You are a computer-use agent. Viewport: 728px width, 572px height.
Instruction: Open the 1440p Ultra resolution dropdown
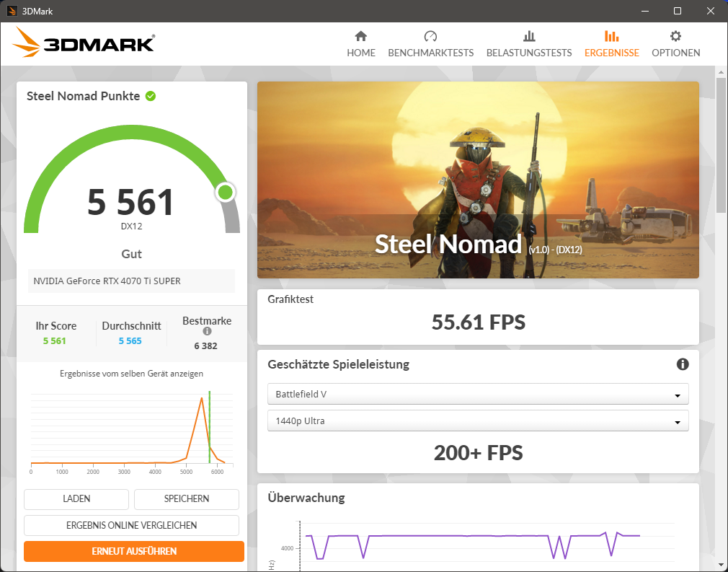(478, 421)
